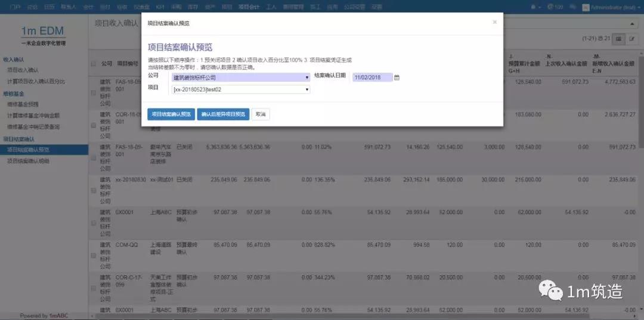The width and height of the screenshot is (644, 320).
Task: Toggle the select-all checkbox in table header
Action: [x=93, y=64]
